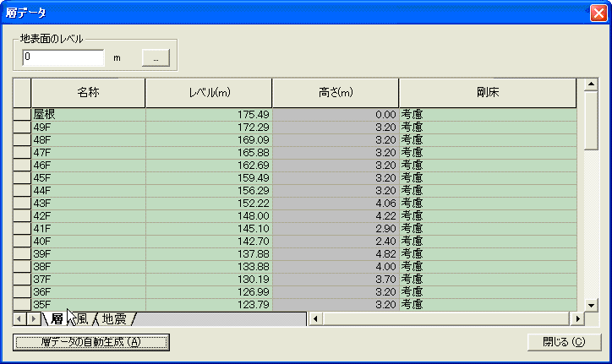Click the next sheet tab arrow
This screenshot has height=364, width=612.
(34, 319)
